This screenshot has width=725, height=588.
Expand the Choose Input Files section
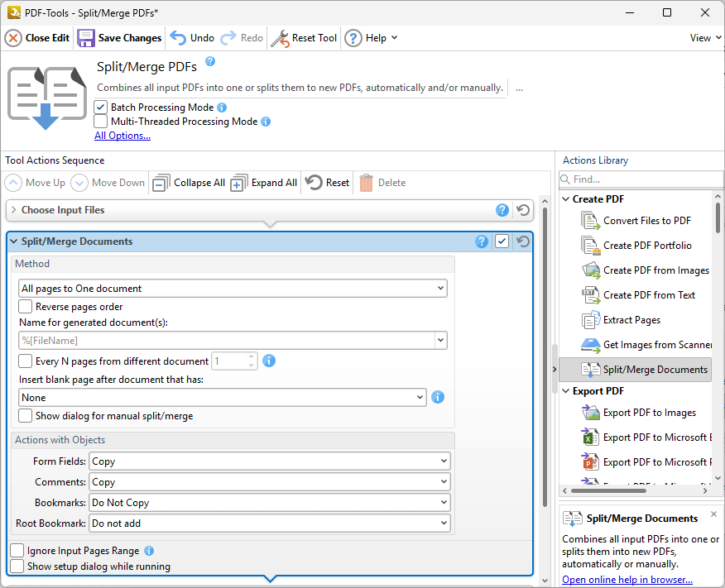(13, 210)
